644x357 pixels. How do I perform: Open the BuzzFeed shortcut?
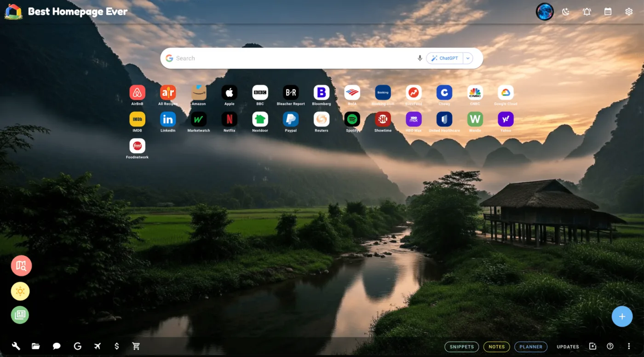tap(414, 92)
